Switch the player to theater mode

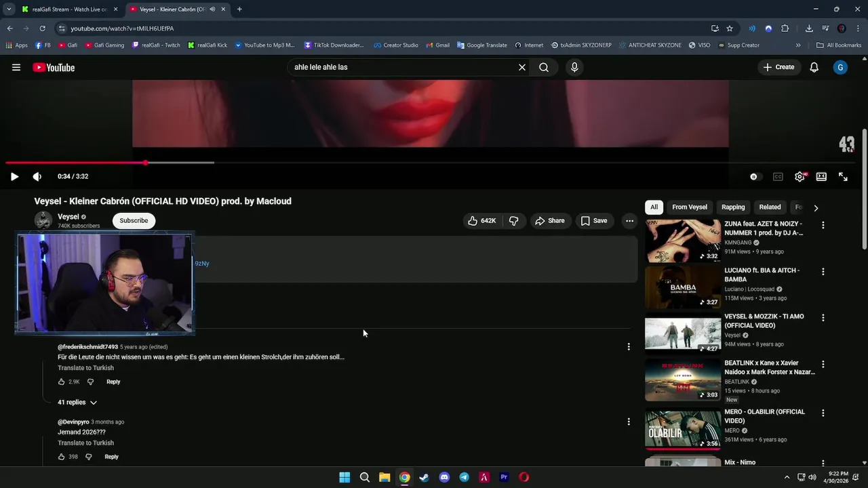pyautogui.click(x=821, y=176)
